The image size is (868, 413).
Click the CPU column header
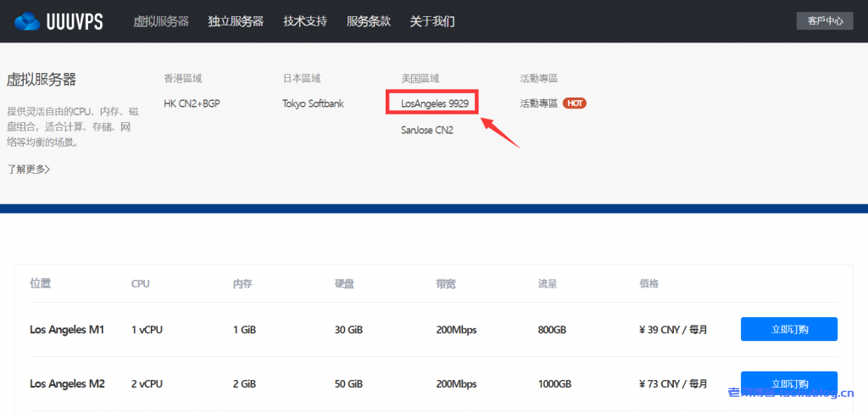pos(141,283)
